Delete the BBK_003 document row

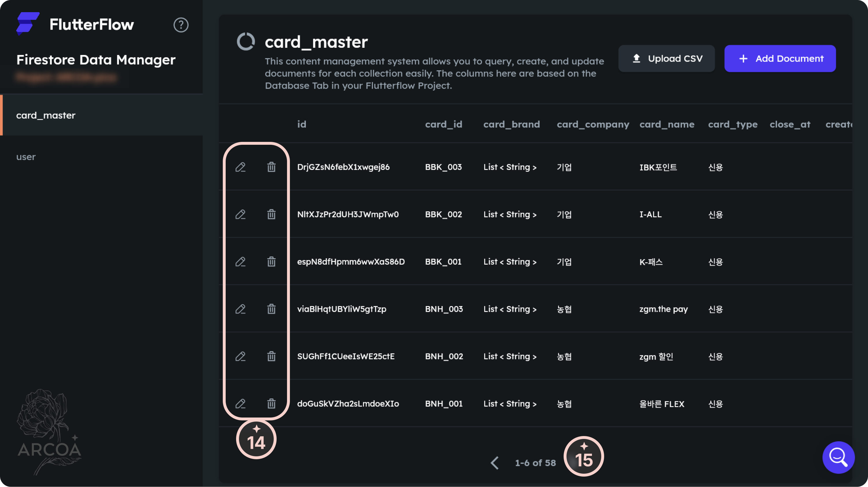pyautogui.click(x=271, y=167)
